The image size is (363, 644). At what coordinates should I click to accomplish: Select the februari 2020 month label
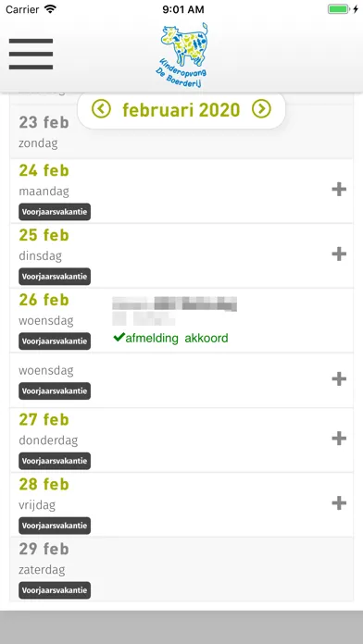(x=181, y=110)
